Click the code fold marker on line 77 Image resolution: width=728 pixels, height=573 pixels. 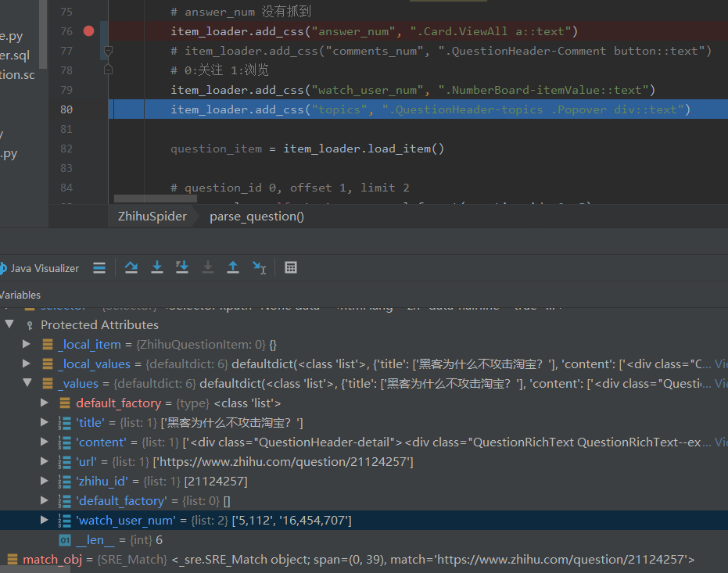pyautogui.click(x=108, y=50)
